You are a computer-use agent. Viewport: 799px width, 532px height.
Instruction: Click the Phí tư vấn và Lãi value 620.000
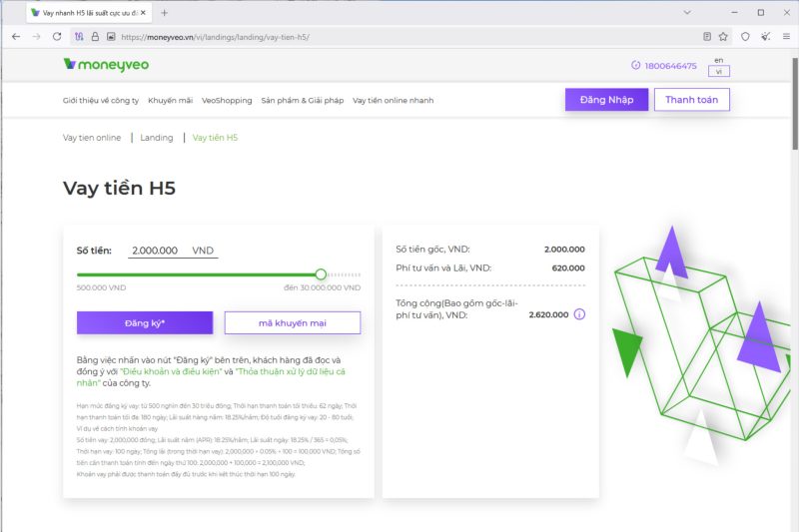pos(568,267)
